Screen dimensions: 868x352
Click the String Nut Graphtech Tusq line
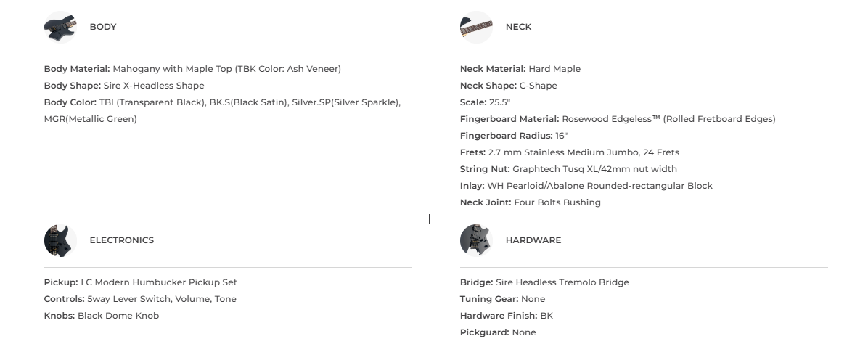[x=568, y=169]
